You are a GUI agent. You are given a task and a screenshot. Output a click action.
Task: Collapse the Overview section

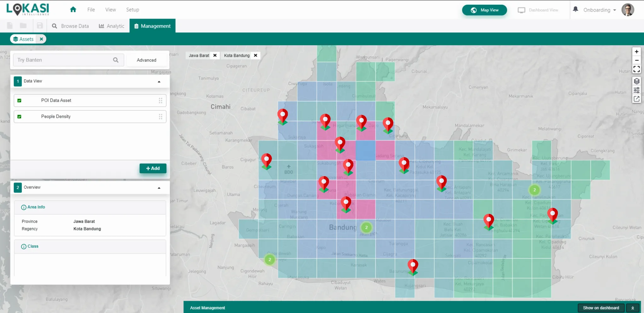[x=159, y=188]
